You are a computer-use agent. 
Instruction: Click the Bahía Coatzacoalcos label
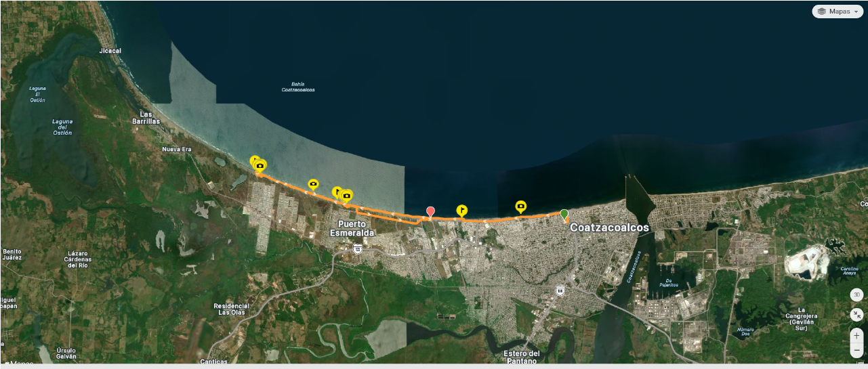pyautogui.click(x=298, y=87)
